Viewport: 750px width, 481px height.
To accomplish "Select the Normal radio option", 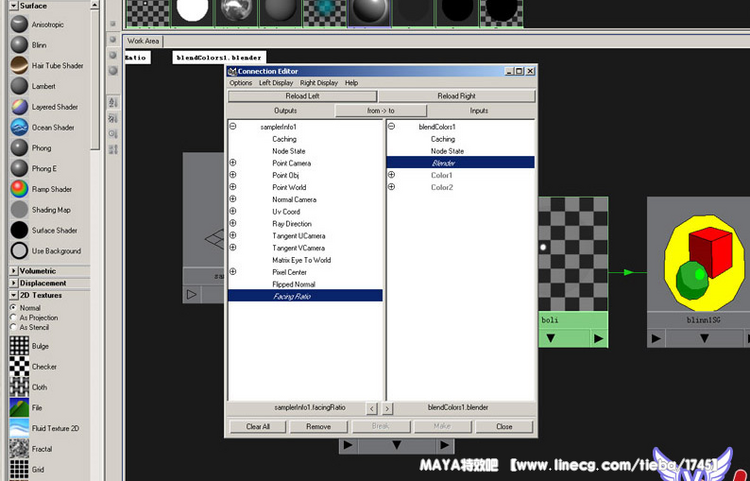I will [x=13, y=308].
